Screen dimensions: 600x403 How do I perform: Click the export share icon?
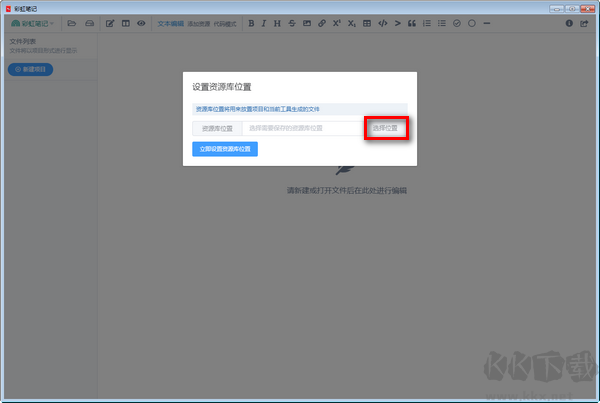click(x=584, y=23)
